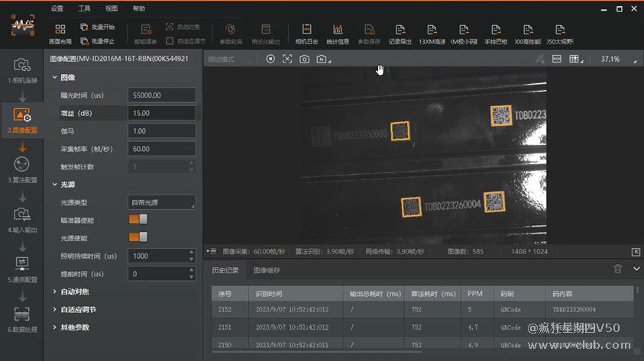Toggle the status info list icon
The height and width of the screenshot is (361, 644).
pos(212,251)
